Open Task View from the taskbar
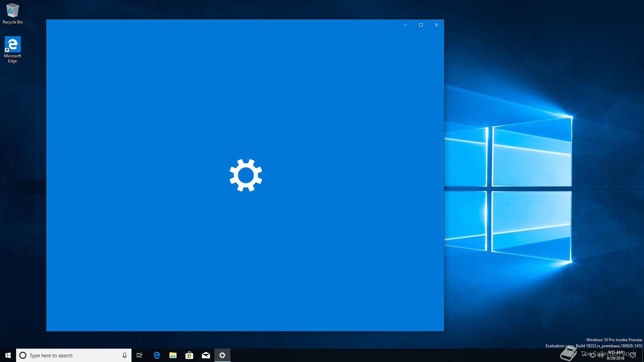This screenshot has width=644, height=362. (140, 355)
